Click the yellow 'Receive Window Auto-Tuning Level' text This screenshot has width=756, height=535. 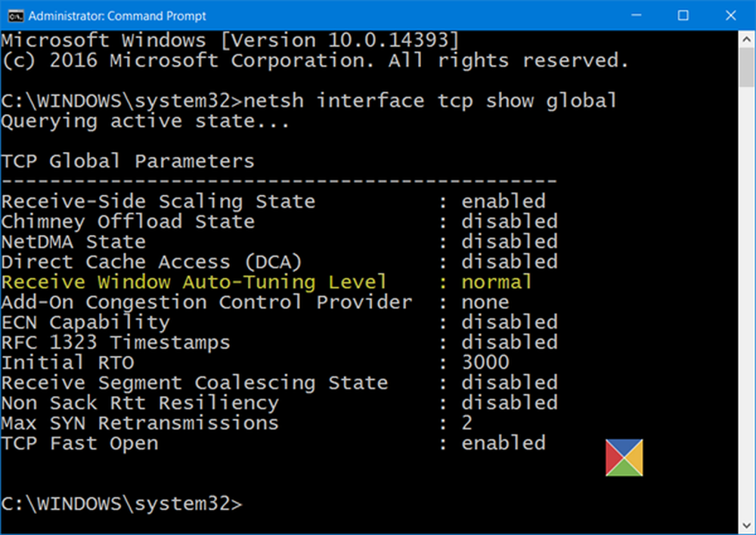194,282
